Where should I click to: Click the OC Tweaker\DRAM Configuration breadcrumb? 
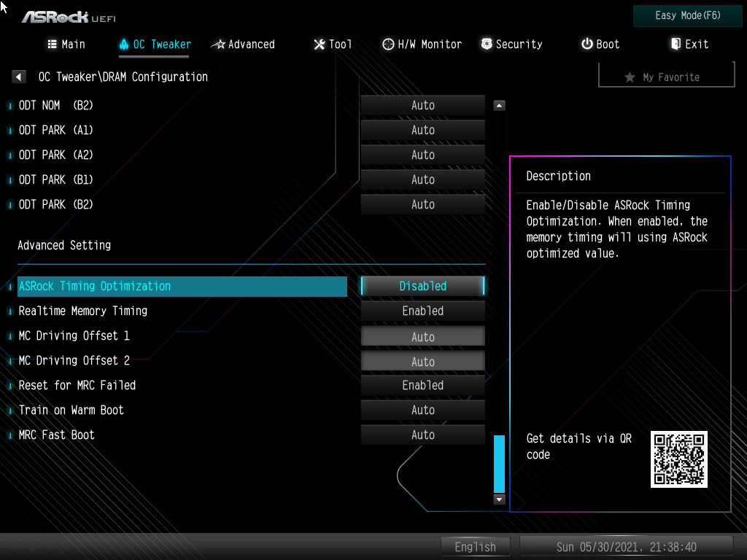tap(123, 77)
